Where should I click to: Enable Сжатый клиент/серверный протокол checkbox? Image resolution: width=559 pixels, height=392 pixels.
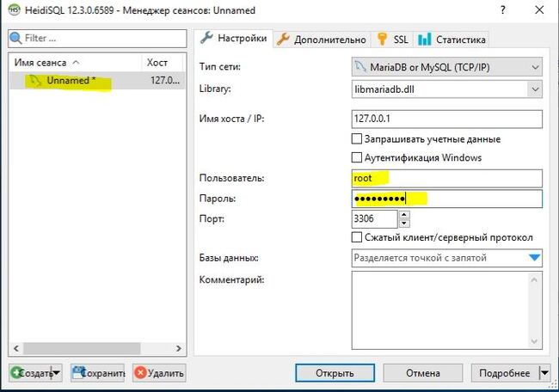tap(357, 237)
